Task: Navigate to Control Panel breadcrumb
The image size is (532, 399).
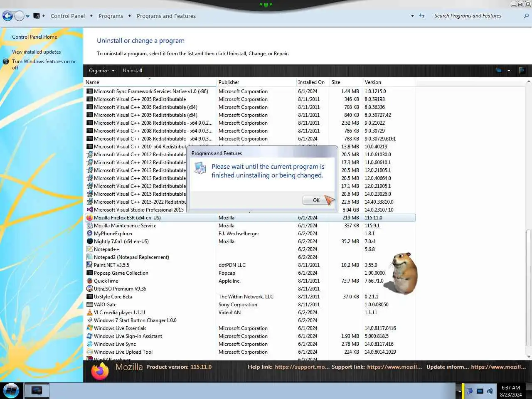Action: [68, 16]
